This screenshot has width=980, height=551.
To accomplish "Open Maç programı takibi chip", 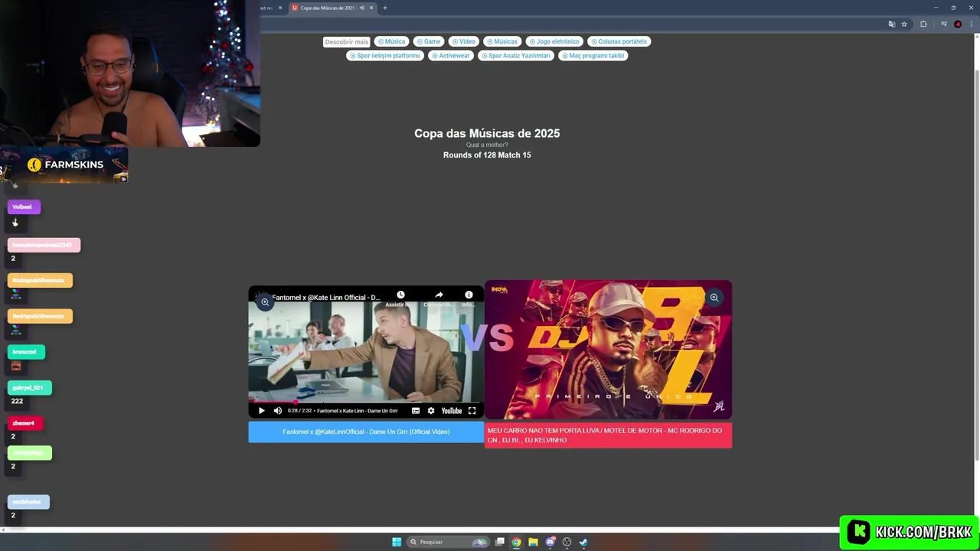I will pos(593,55).
